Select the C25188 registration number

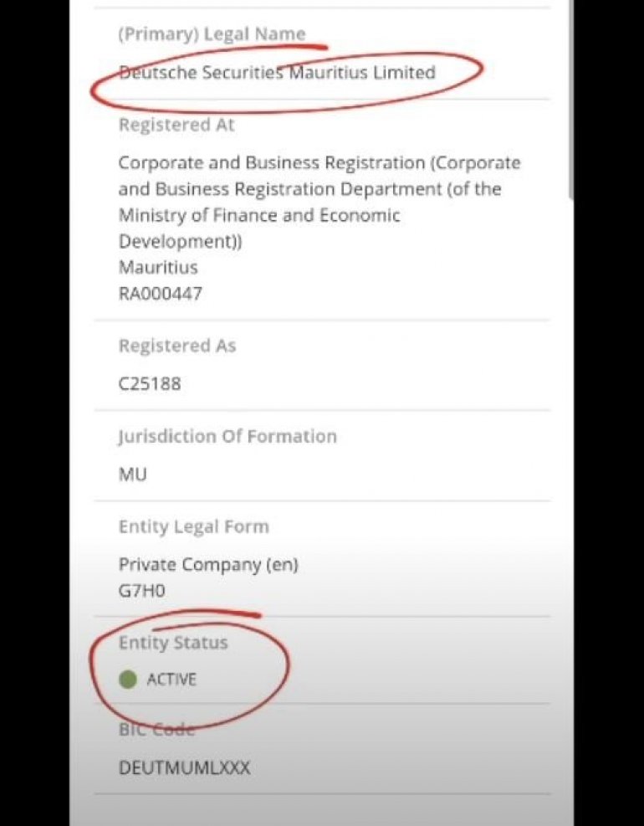[x=150, y=384]
